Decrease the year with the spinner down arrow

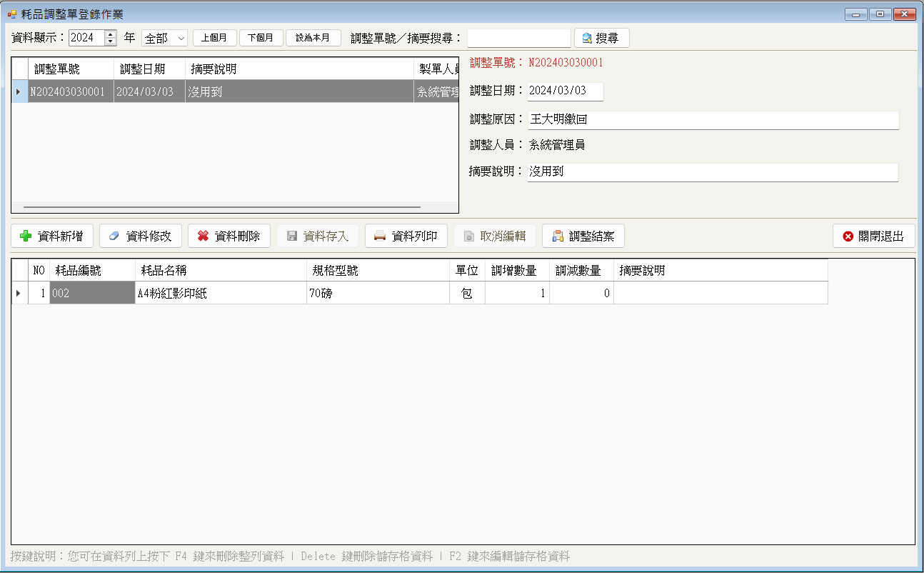click(x=111, y=42)
